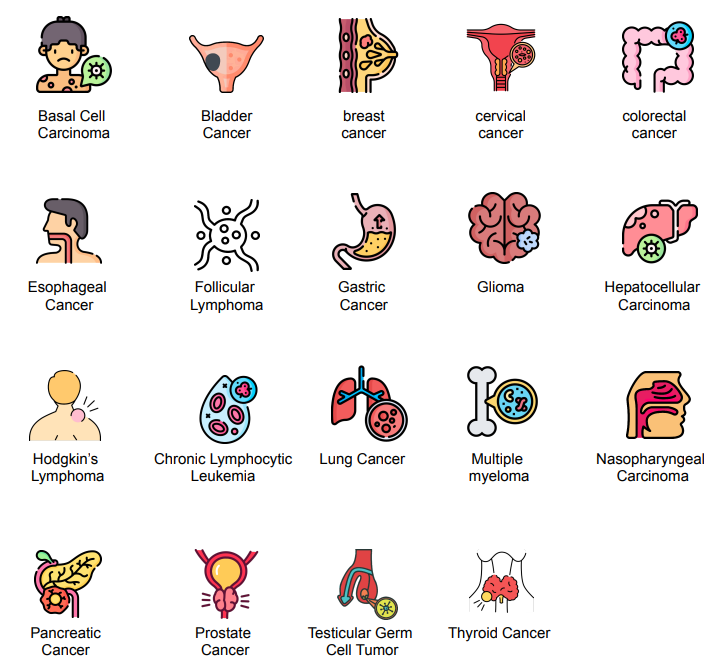
Task: Choose the Chronic Lymphocytic Leukemia blood drop
Action: pos(229,409)
